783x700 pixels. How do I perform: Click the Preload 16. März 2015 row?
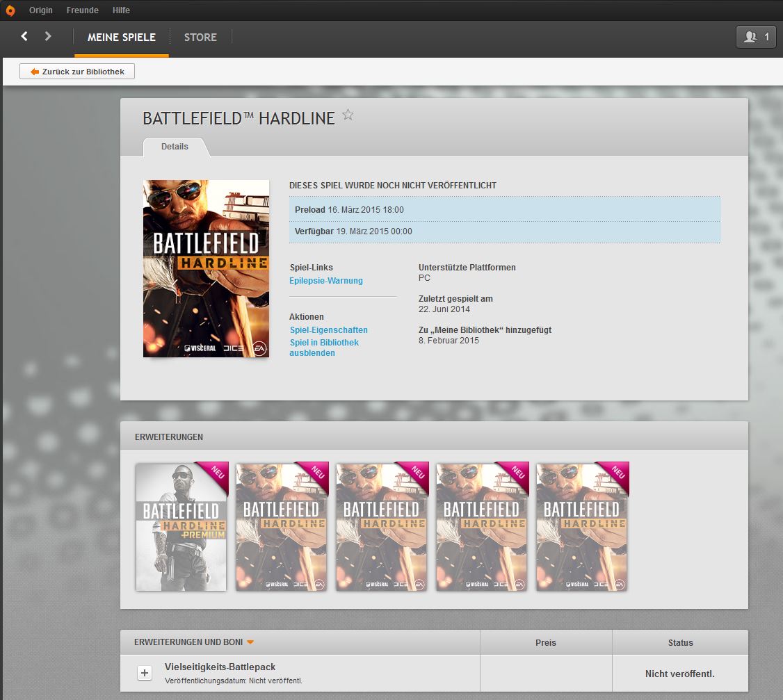pos(505,210)
